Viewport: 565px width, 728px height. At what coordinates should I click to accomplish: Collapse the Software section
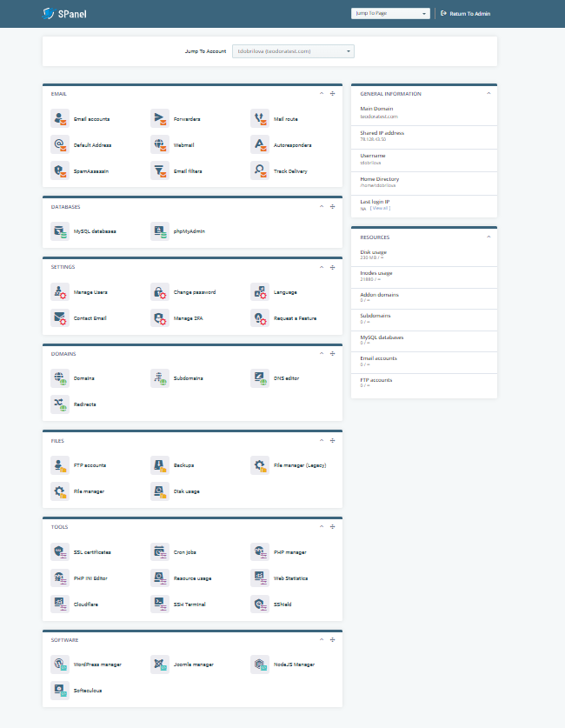(x=322, y=639)
